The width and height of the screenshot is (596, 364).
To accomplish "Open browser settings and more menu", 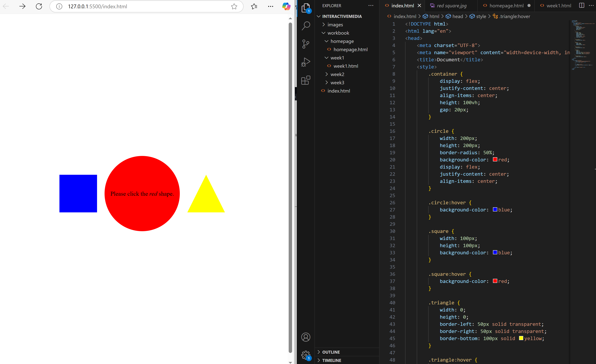I will point(270,7).
